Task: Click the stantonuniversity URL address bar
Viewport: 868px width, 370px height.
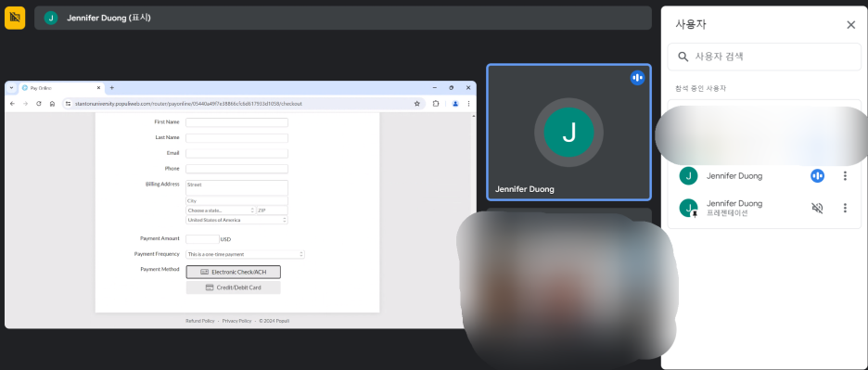Action: 244,104
